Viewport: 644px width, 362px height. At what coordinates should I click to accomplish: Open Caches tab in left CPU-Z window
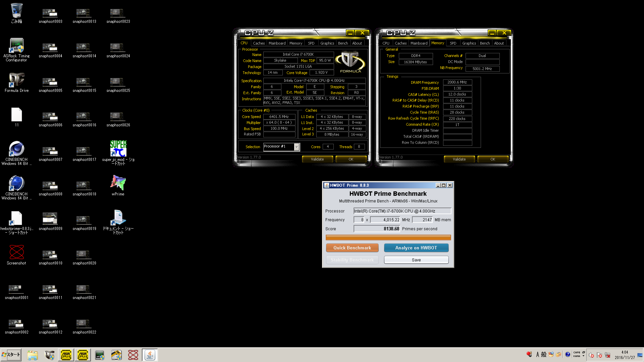pos(259,43)
